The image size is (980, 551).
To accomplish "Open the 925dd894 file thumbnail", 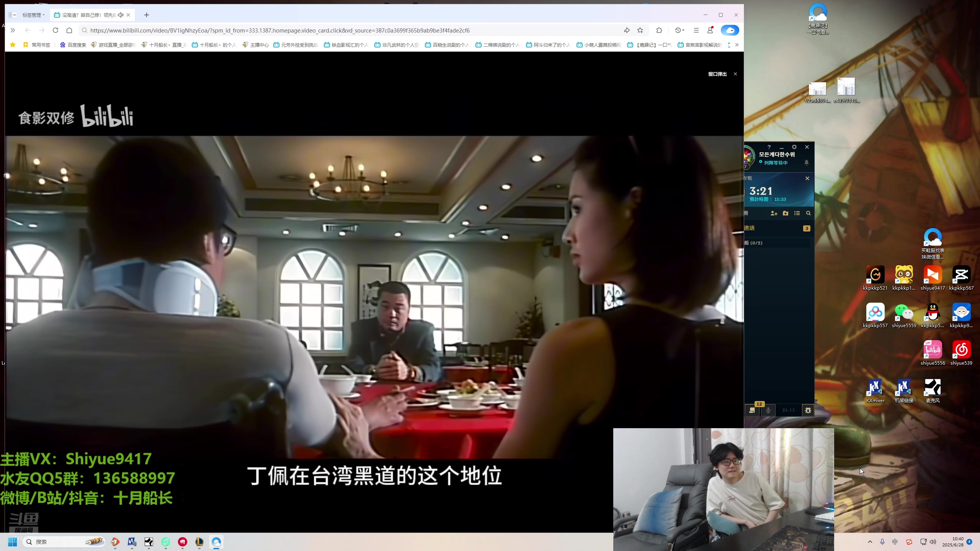I will 817,92.
